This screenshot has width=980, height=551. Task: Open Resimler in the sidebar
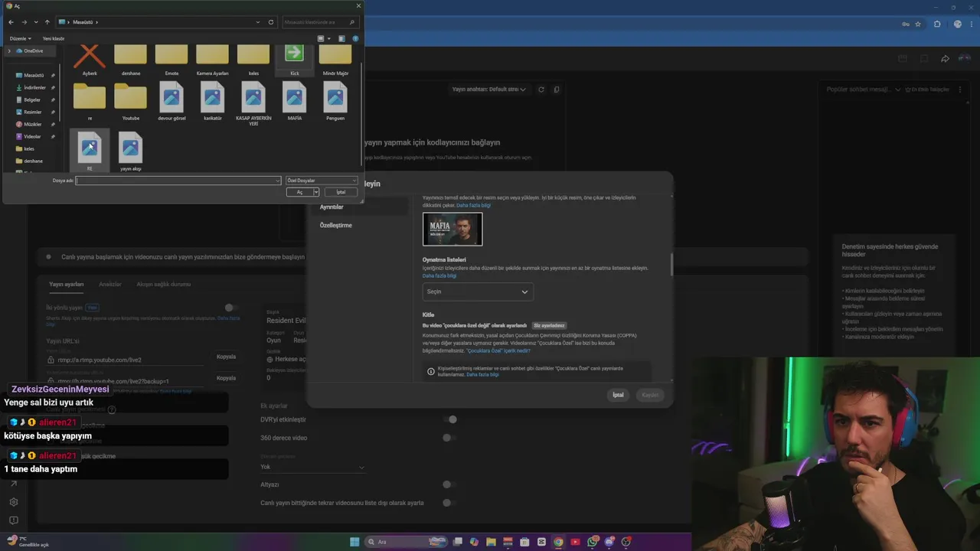coord(33,112)
